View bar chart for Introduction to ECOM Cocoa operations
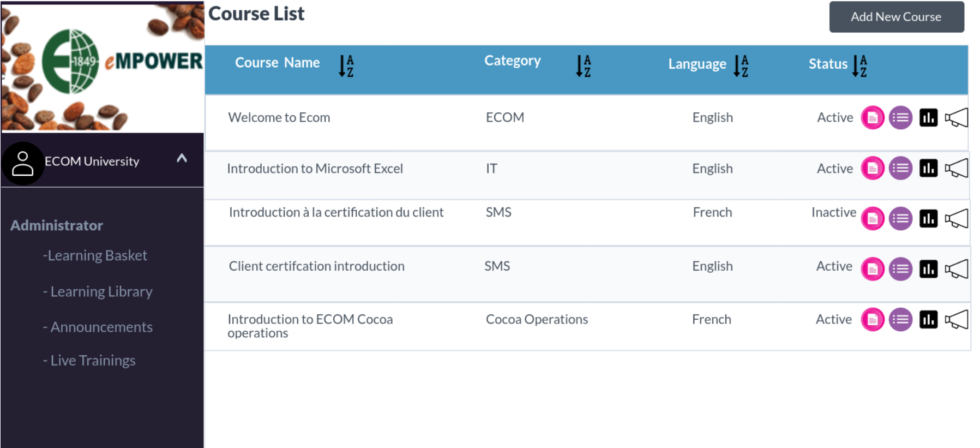Screen dimensions: 980x448 tap(928, 319)
